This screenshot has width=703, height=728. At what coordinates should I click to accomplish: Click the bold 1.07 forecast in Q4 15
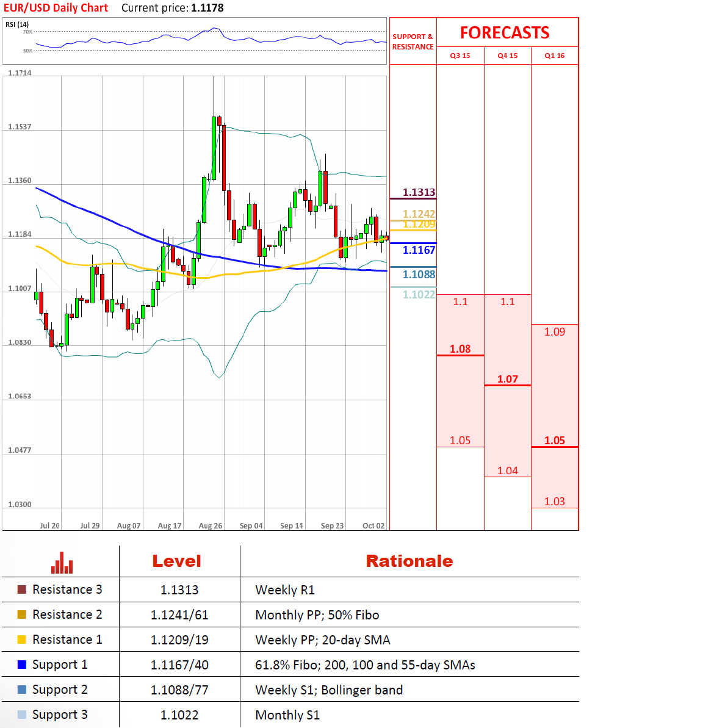pyautogui.click(x=508, y=379)
